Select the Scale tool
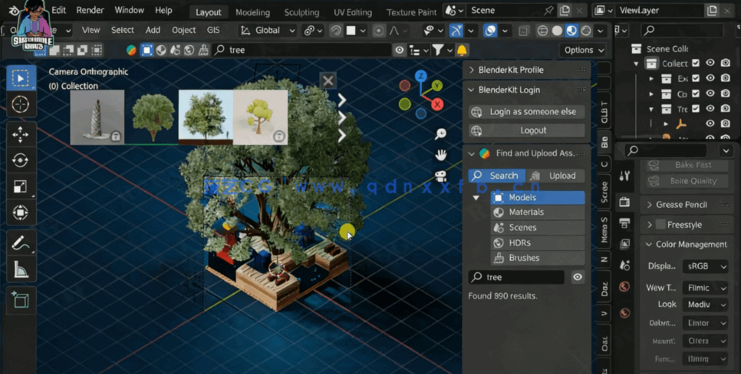This screenshot has height=374, width=741. pyautogui.click(x=21, y=186)
